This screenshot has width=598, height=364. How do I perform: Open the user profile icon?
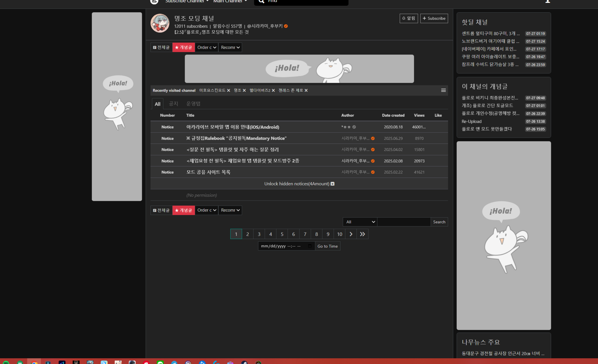(x=548, y=1)
